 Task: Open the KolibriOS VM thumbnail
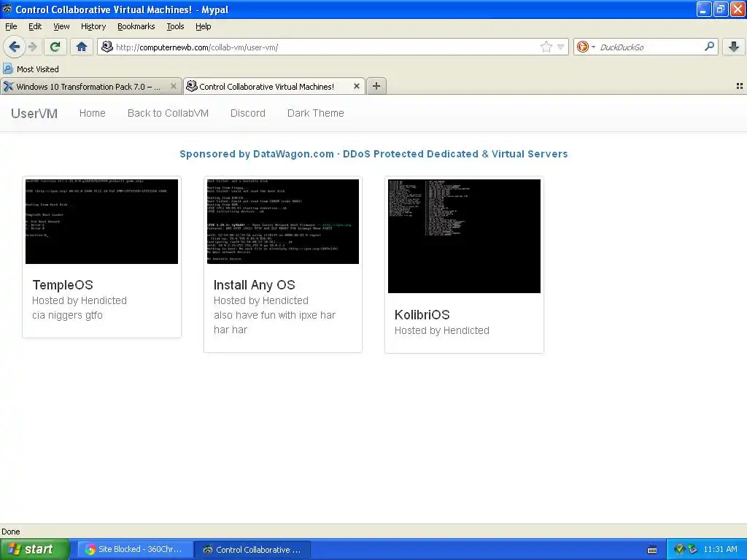click(x=464, y=236)
